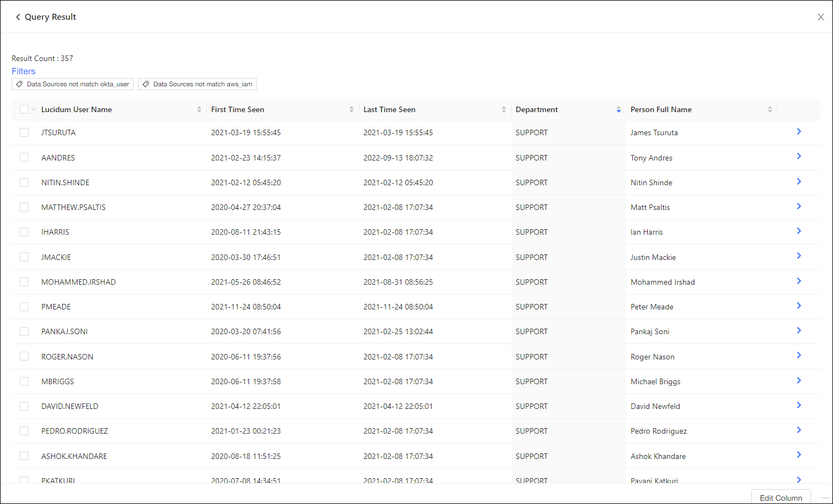Sort by Person Full Name column

coord(770,109)
